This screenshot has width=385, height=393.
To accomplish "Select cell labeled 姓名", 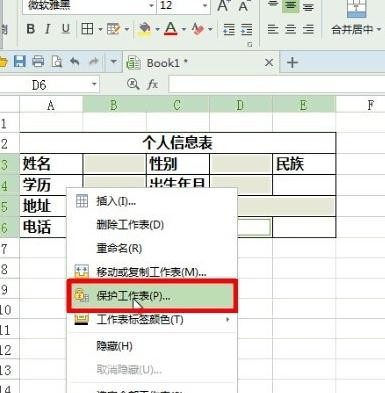I will click(51, 164).
